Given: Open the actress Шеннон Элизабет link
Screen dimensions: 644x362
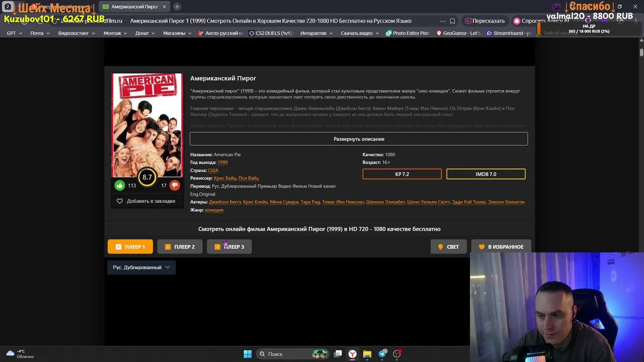Looking at the screenshot, I should click(x=385, y=202).
